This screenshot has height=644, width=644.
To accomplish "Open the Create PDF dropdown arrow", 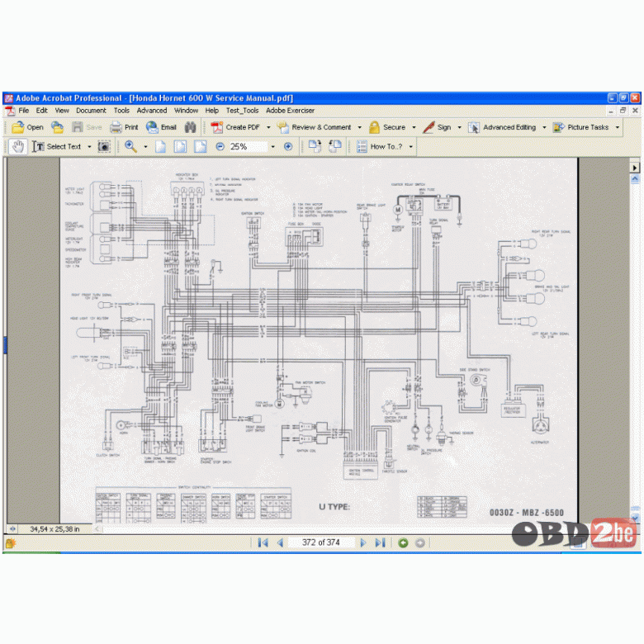I will (x=268, y=127).
